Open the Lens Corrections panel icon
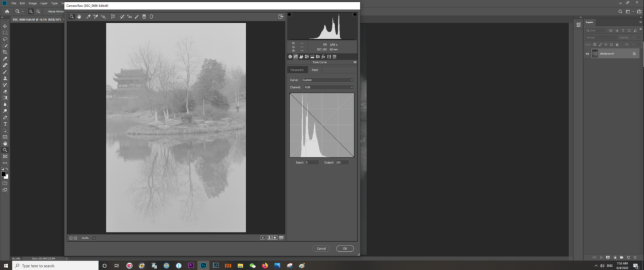The height and width of the screenshot is (270, 644). click(318, 57)
